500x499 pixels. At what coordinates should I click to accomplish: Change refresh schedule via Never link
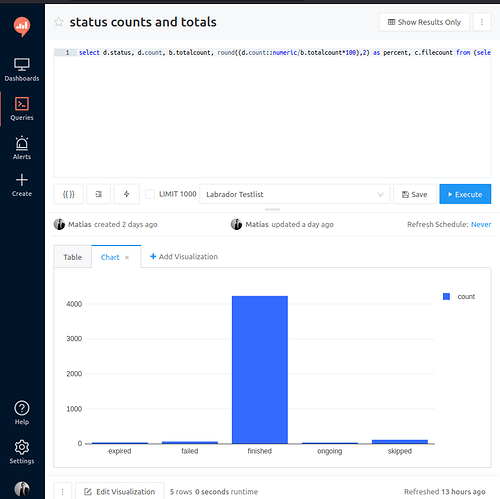tap(481, 224)
